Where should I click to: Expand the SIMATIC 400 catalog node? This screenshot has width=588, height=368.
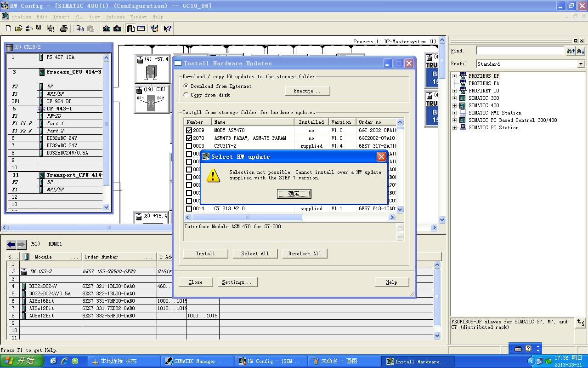tap(454, 105)
